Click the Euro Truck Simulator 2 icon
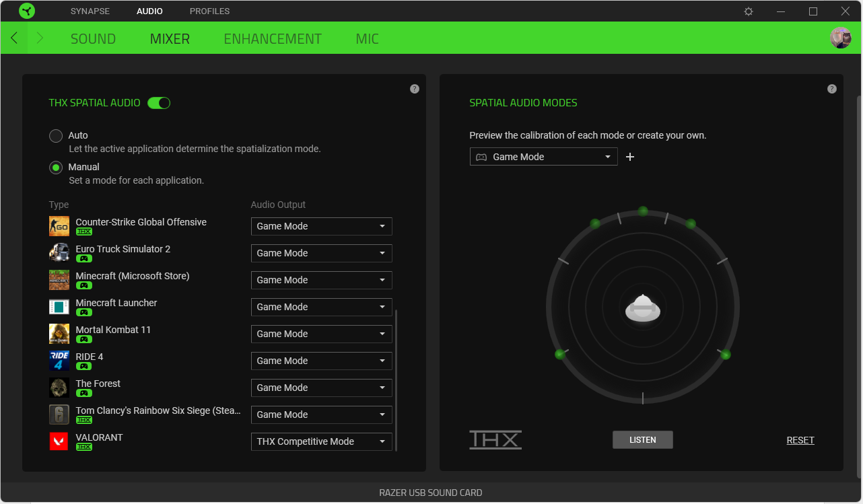 tap(59, 253)
